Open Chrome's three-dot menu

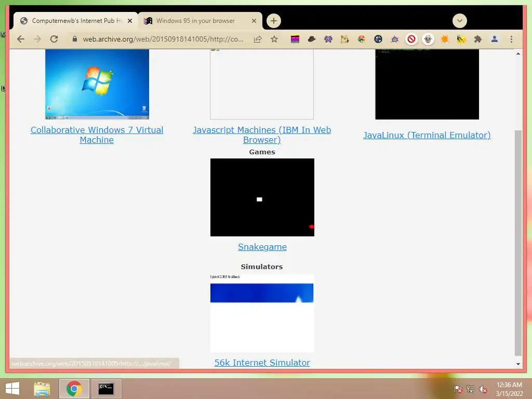(511, 39)
